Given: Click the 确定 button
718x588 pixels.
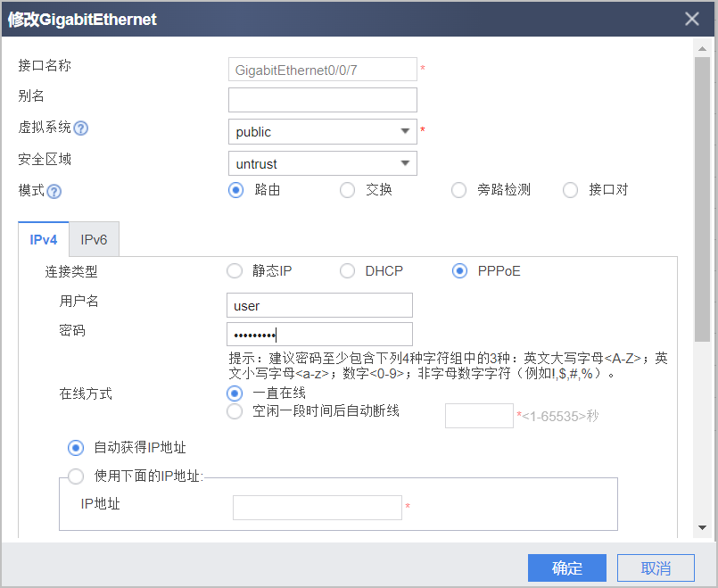Looking at the screenshot, I should [x=567, y=567].
